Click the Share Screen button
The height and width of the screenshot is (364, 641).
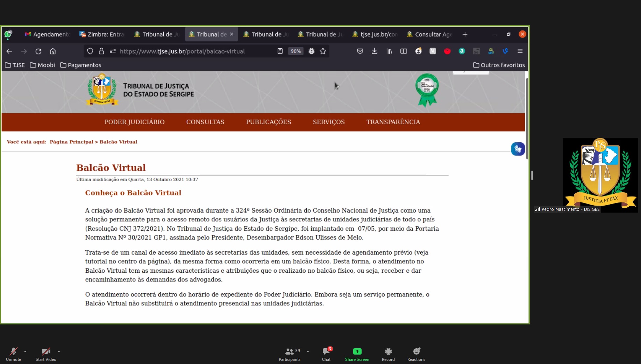coord(357,354)
